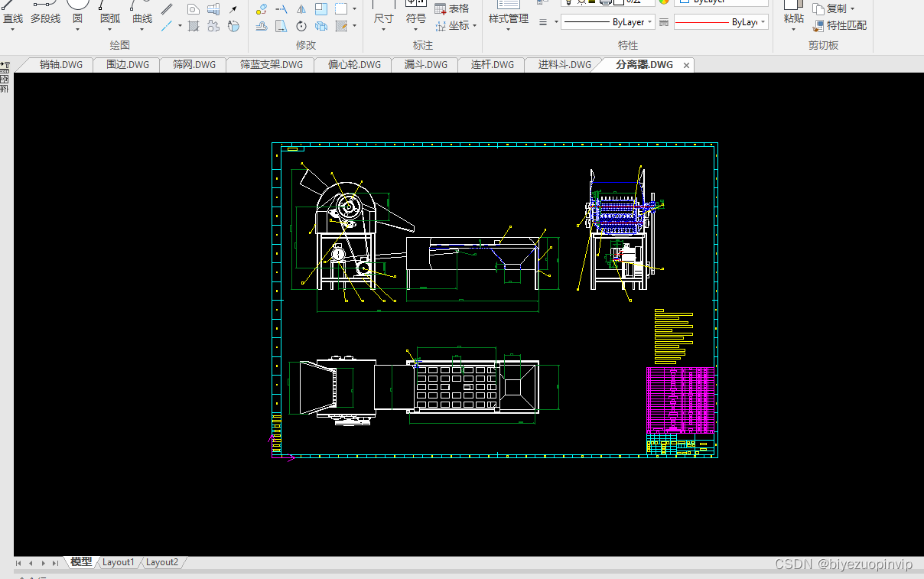Switch to the 销轴.DWG tab
Viewport: 924px width, 579px height.
[60, 65]
